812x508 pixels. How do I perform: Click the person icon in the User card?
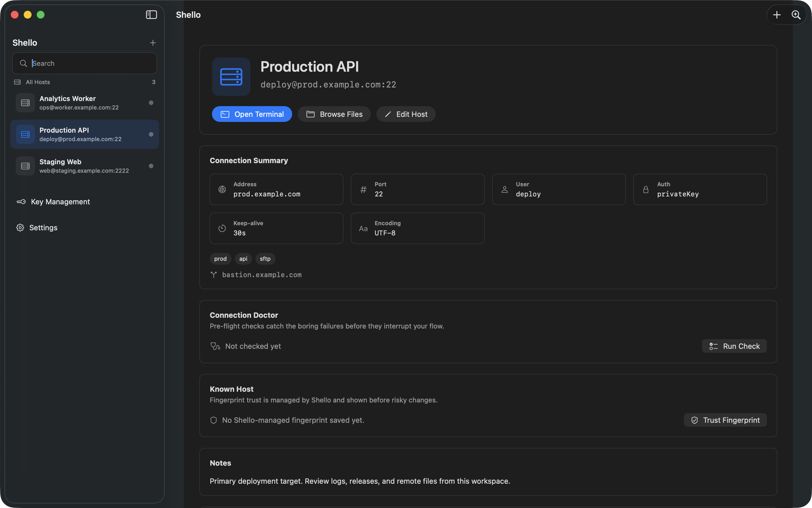(505, 189)
